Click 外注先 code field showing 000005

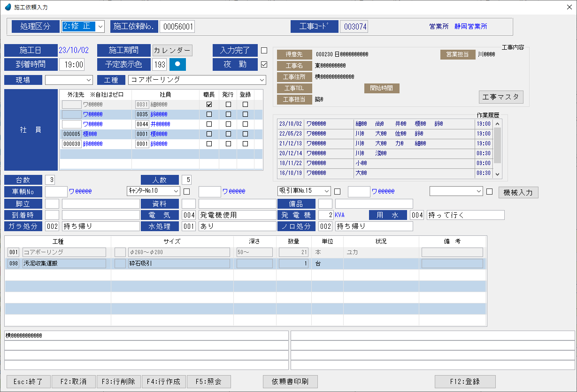pyautogui.click(x=72, y=134)
